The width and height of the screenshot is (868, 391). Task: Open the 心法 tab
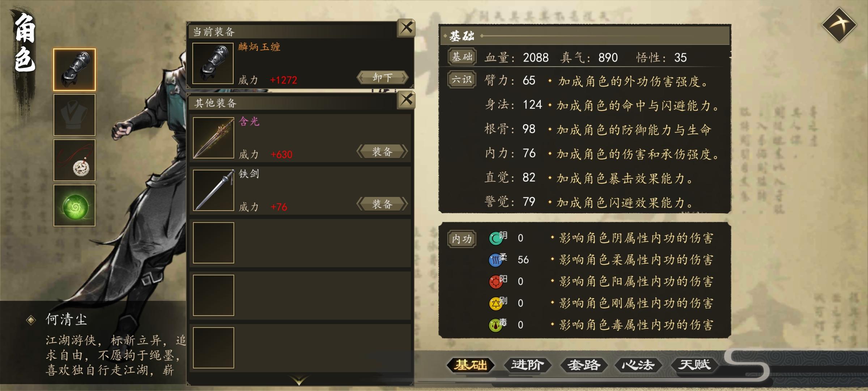pos(638,365)
